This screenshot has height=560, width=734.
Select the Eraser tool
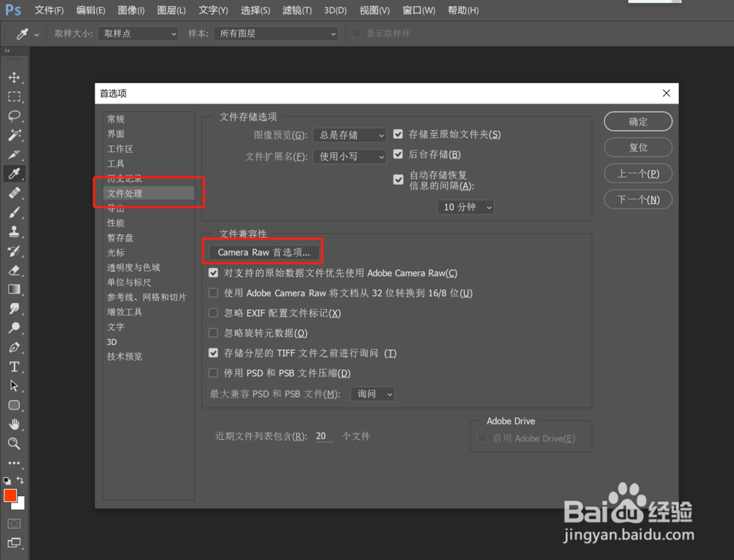pyautogui.click(x=14, y=270)
